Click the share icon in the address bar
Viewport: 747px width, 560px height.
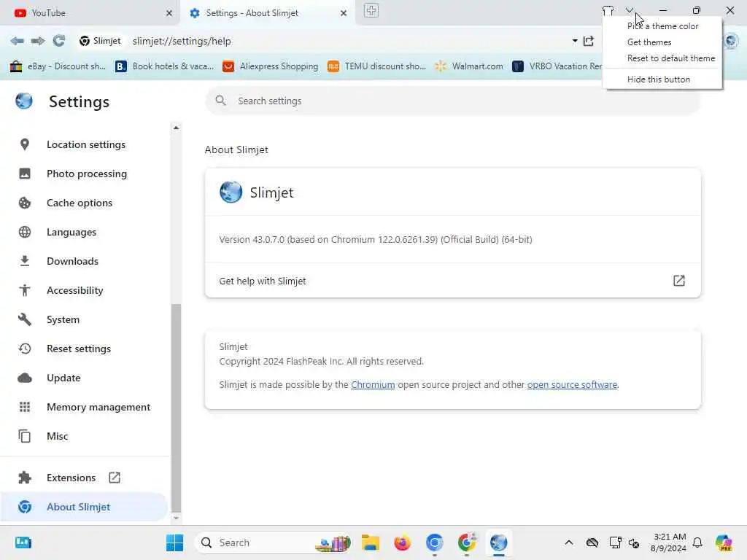coord(589,41)
